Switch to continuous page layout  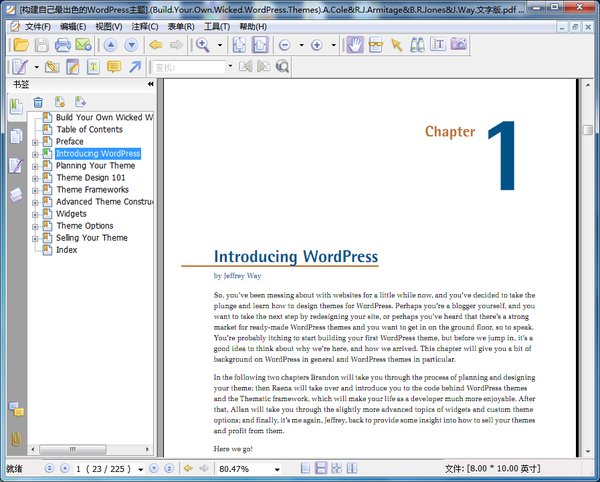pyautogui.click(x=321, y=468)
